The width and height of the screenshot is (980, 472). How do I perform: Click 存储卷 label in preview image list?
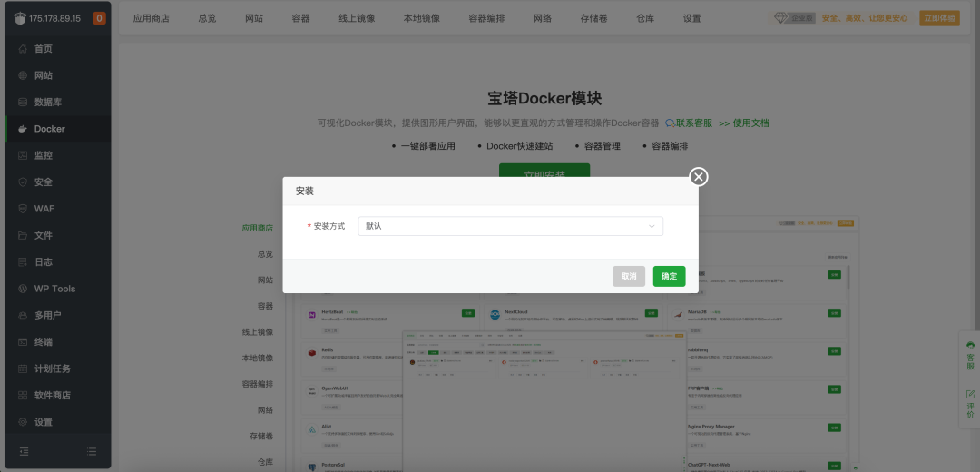click(x=262, y=436)
